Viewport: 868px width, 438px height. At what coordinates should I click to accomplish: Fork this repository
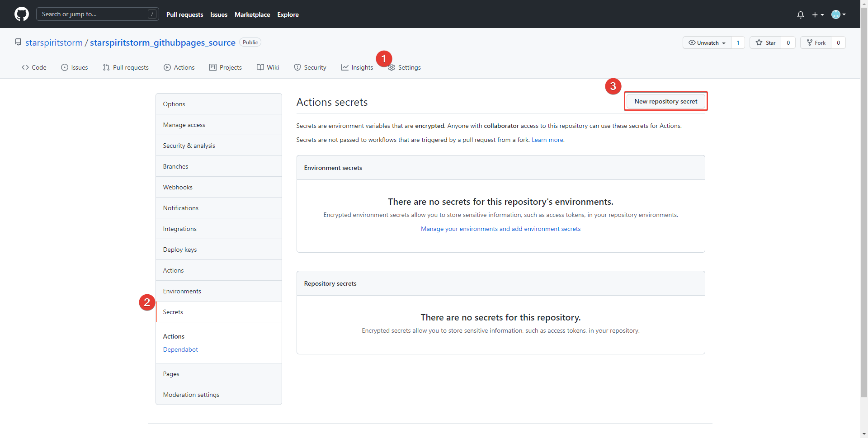click(x=816, y=42)
